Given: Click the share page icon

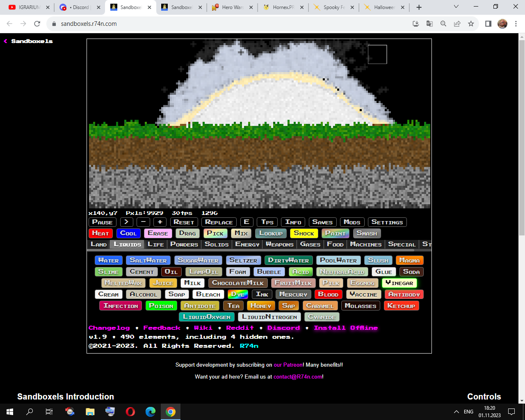Looking at the screenshot, I should (x=457, y=24).
